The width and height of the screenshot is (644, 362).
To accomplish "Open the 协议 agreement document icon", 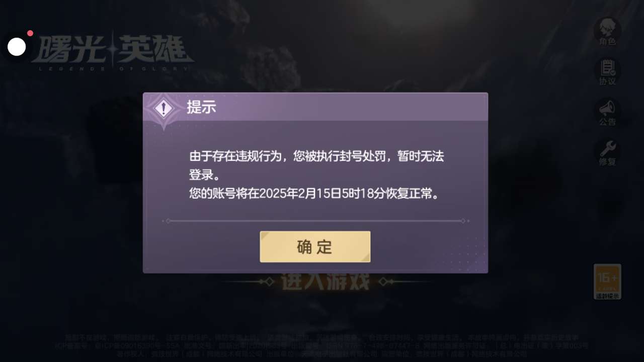I will [x=607, y=71].
